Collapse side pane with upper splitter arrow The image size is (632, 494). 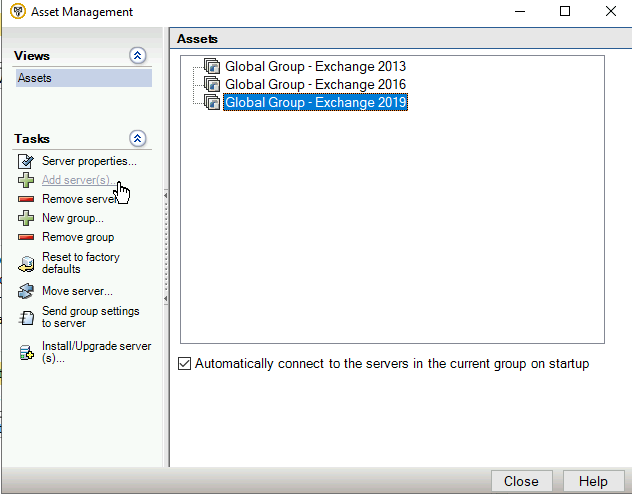166,195
